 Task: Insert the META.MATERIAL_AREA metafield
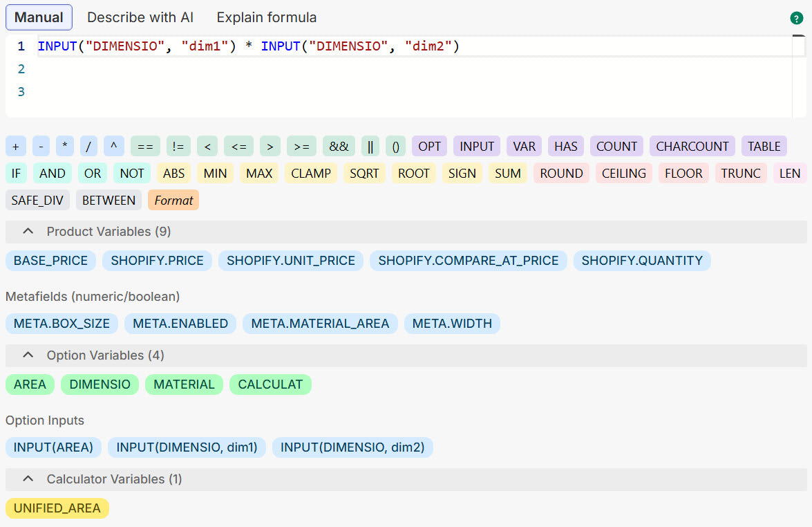tap(320, 324)
